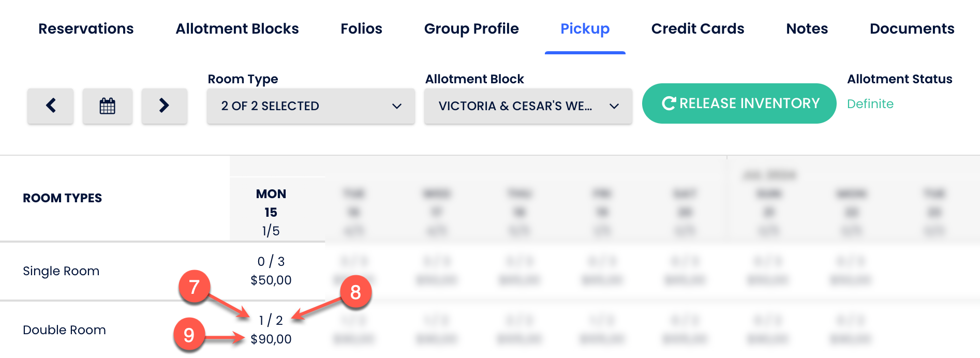Click the previous dates arrow button
The image size is (980, 358).
click(x=51, y=106)
